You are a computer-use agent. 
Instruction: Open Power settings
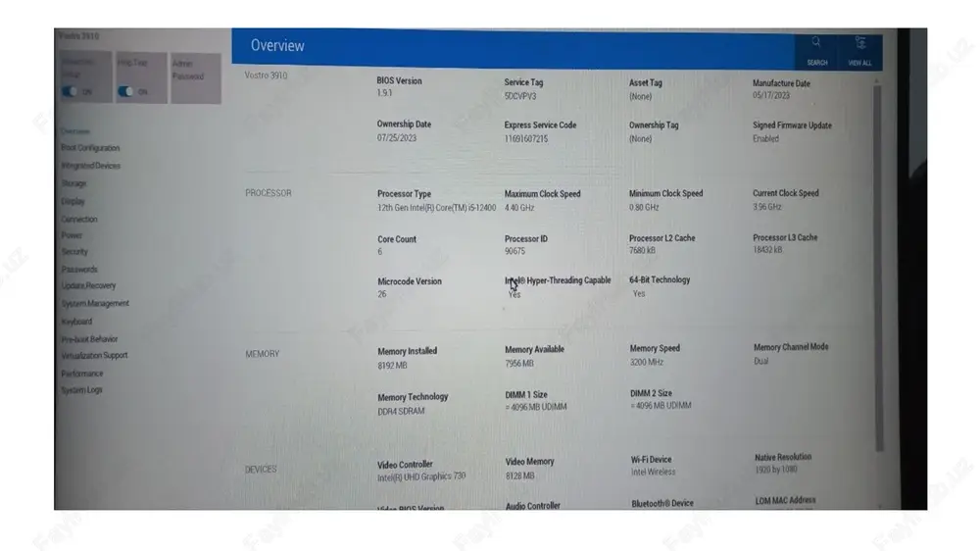[72, 235]
